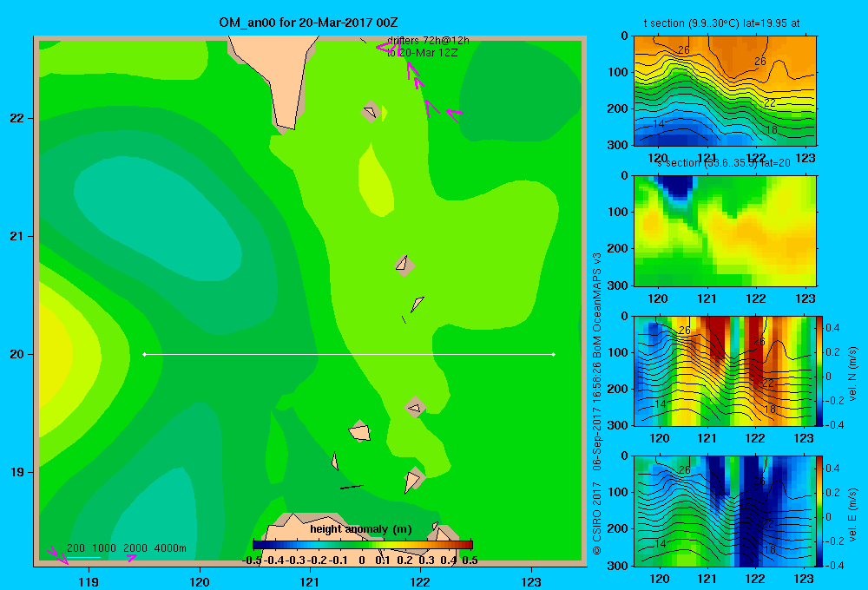Click magenta arrow below the 2000 legend label
Viewport: 868px width, 590px height.
coord(131,557)
